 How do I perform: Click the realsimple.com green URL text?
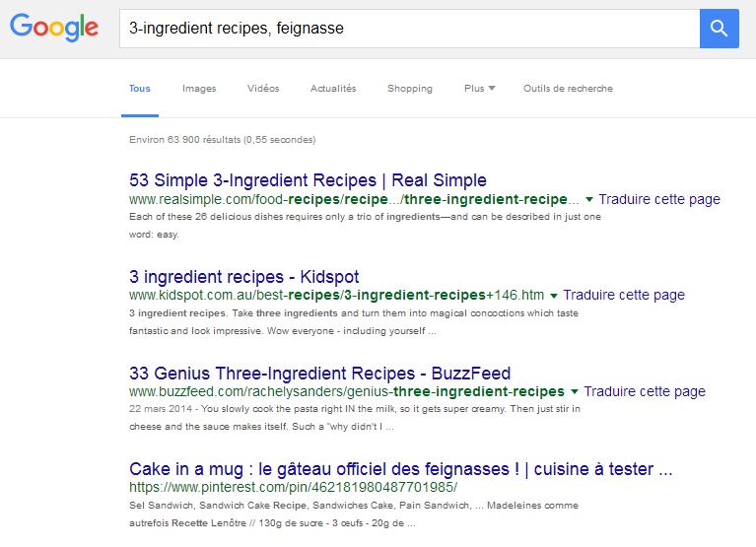click(354, 199)
